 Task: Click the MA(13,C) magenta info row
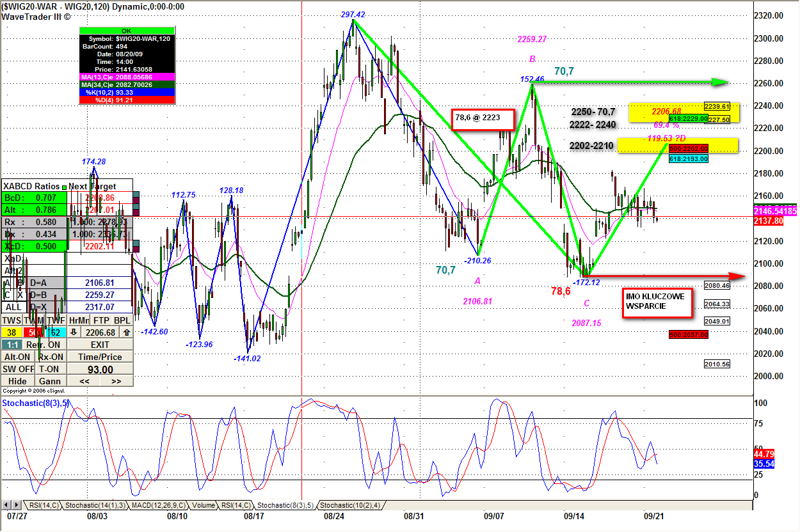pos(127,75)
